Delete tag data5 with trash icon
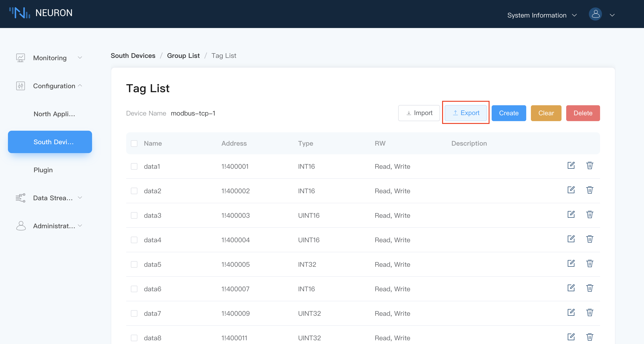 tap(590, 263)
